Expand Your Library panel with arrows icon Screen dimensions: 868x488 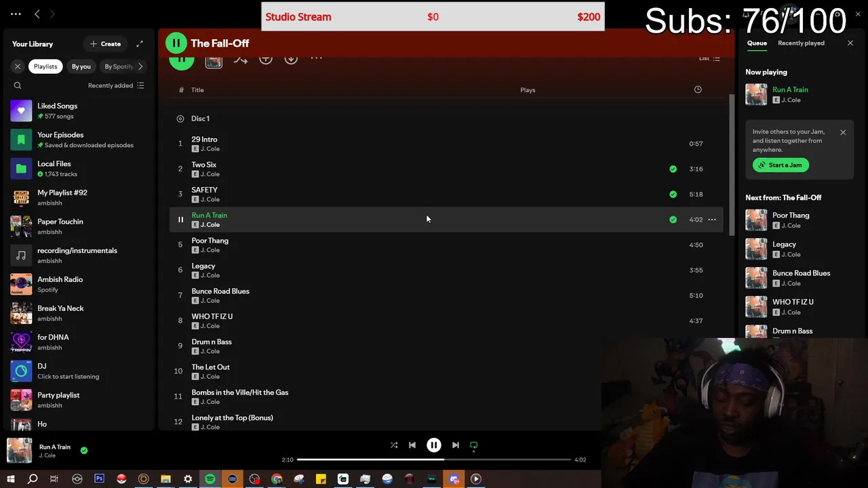point(140,44)
